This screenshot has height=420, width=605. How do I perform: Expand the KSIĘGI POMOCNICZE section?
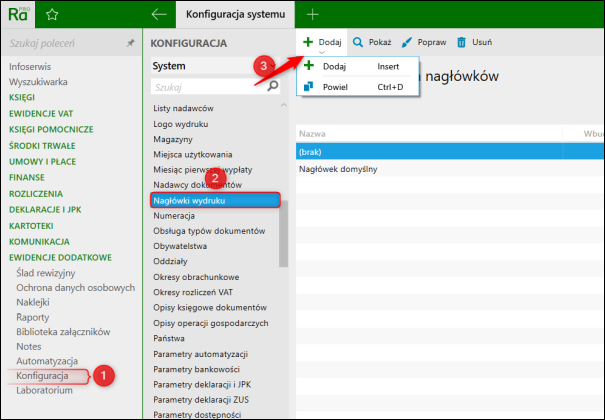[51, 130]
